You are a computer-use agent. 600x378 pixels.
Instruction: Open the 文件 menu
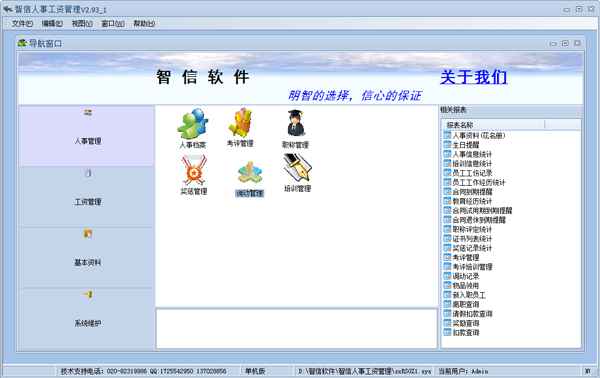(22, 24)
